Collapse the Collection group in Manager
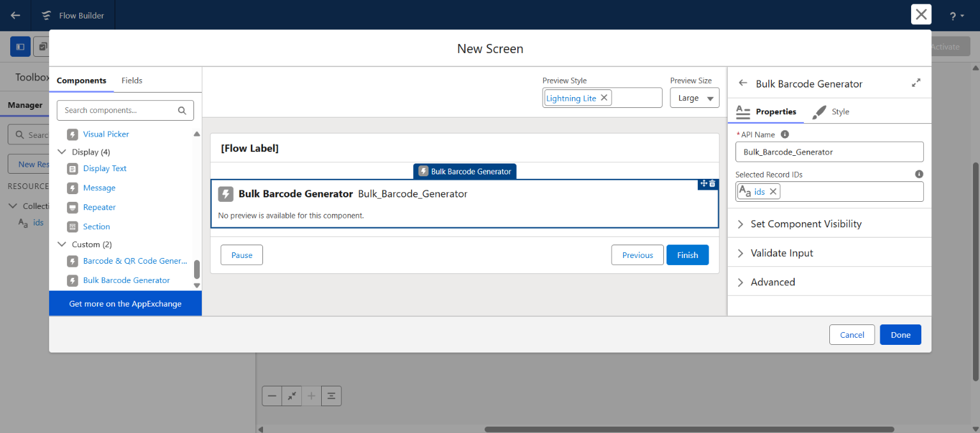 pyautogui.click(x=13, y=206)
